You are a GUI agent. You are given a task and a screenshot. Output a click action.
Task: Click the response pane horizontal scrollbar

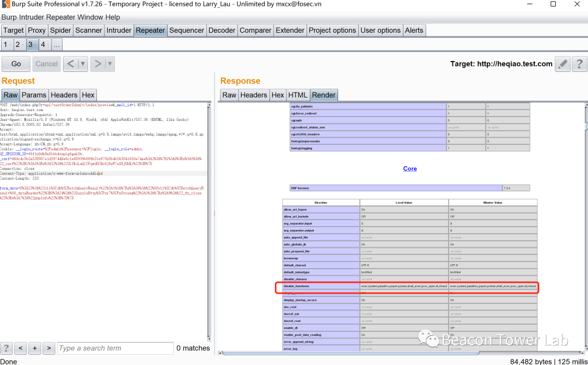pyautogui.click(x=351, y=352)
